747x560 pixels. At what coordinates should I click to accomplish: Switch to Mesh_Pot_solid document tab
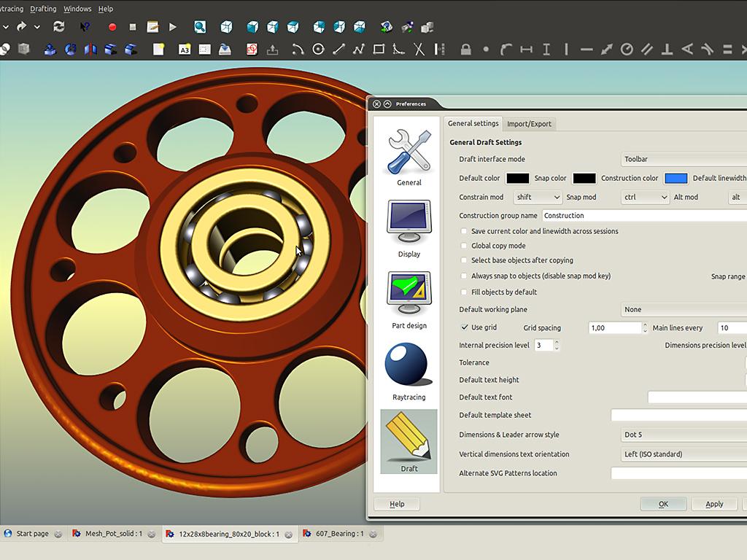coord(113,534)
